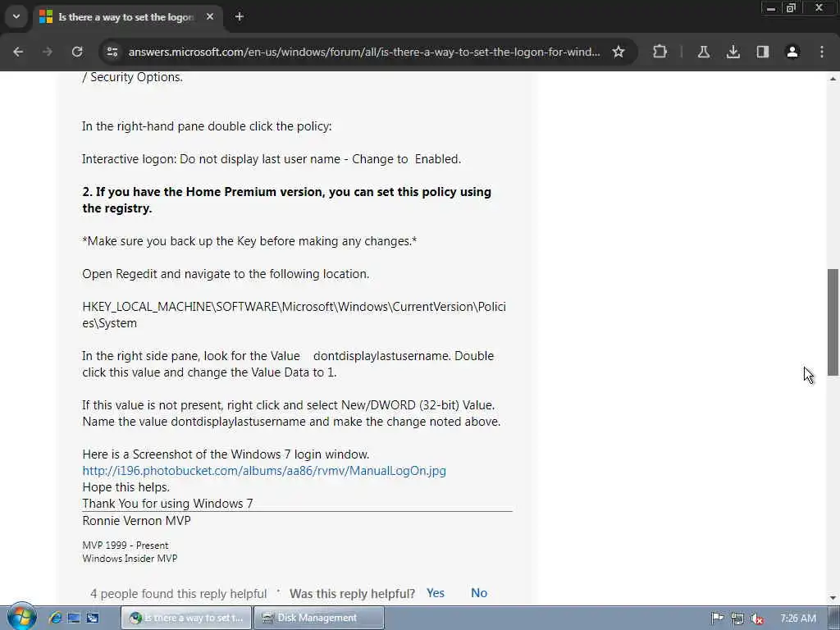This screenshot has height=630, width=840.
Task: Click the scrollbar down arrow
Action: click(833, 598)
